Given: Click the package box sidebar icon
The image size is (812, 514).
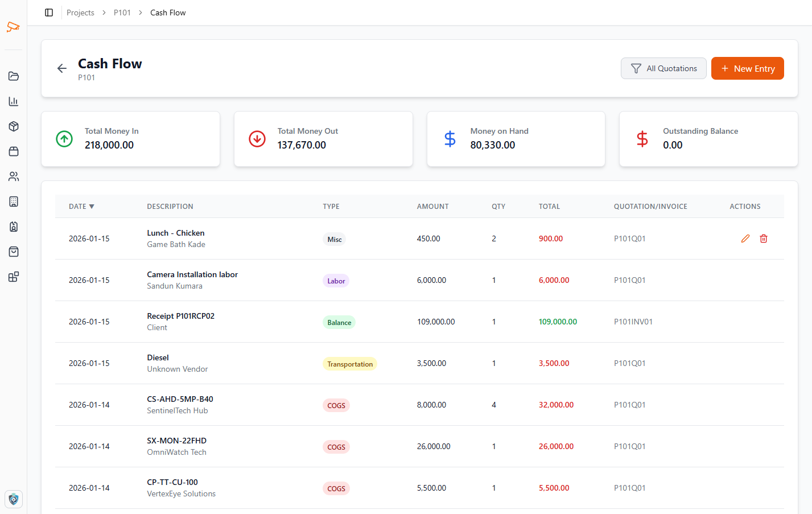Looking at the screenshot, I should coord(14,126).
